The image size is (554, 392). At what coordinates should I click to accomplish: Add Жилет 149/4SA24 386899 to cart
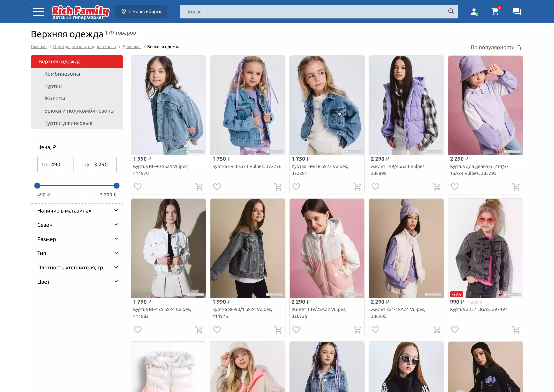(437, 187)
